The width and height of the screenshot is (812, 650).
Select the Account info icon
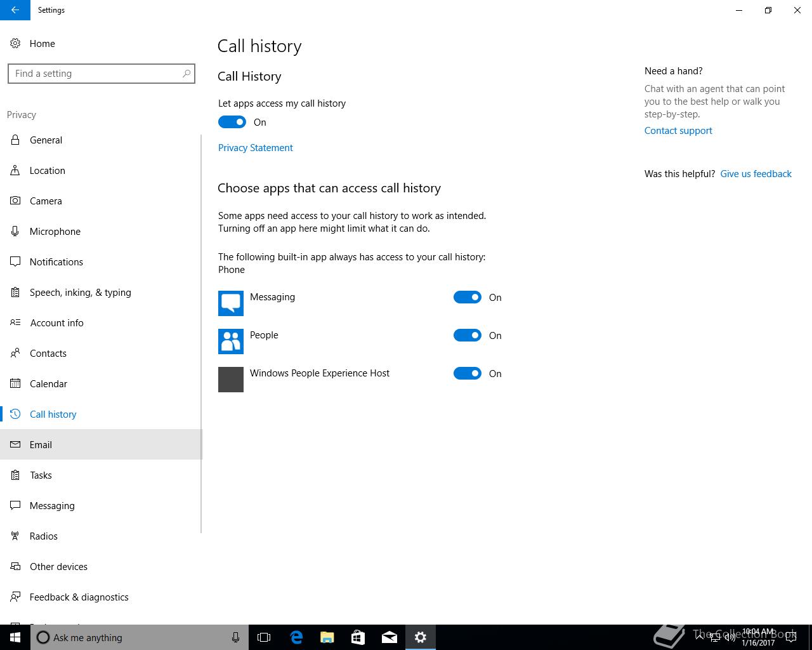[15, 322]
